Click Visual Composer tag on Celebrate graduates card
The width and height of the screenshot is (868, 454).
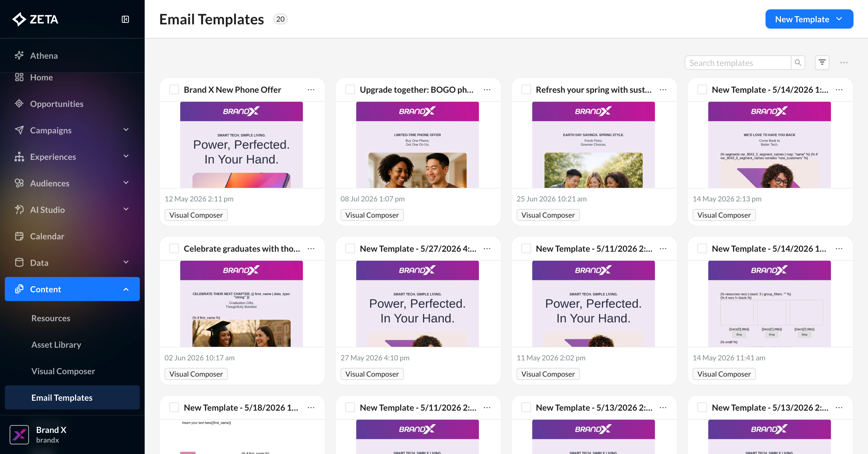pyautogui.click(x=196, y=374)
